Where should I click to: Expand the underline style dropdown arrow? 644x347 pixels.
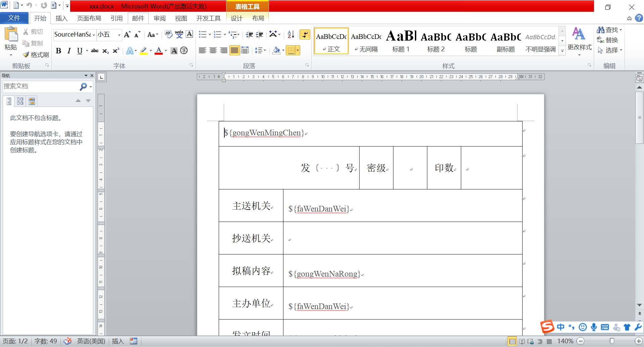coord(87,51)
